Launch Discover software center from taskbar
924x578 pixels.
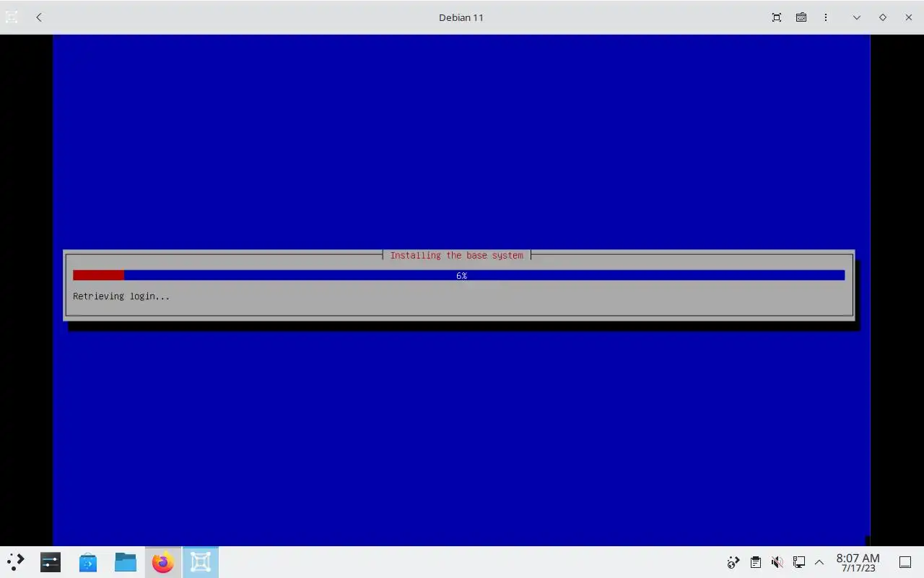(x=88, y=562)
